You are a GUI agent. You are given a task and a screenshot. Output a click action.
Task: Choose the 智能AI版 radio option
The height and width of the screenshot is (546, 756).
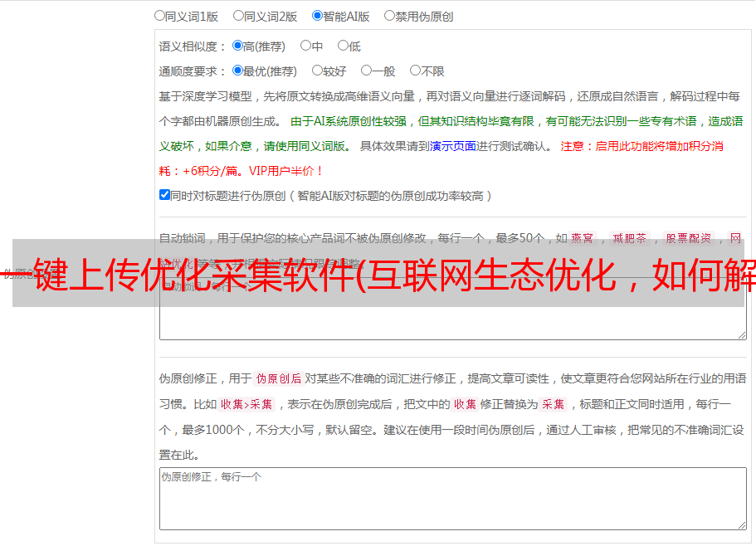[x=317, y=16]
